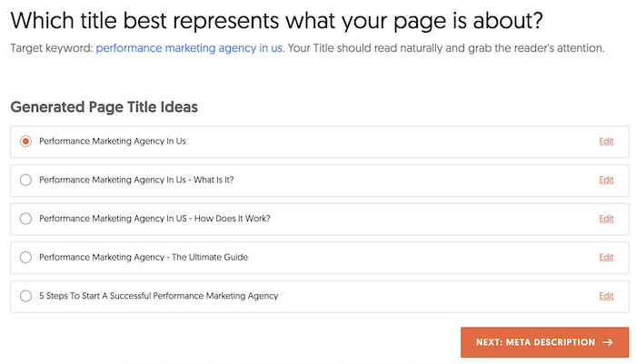Click the right arrow icon on Next button
The image size is (636, 364).
607,342
